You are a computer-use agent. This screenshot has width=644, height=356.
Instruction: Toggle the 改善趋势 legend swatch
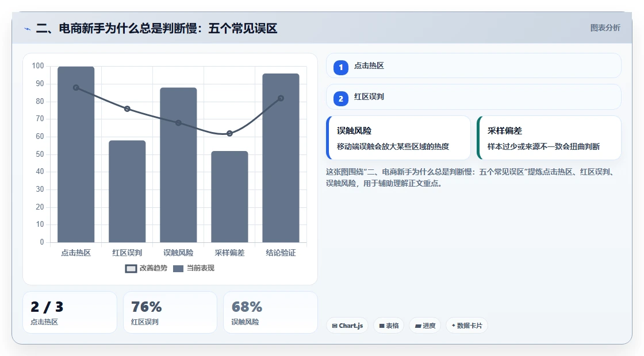pyautogui.click(x=131, y=269)
